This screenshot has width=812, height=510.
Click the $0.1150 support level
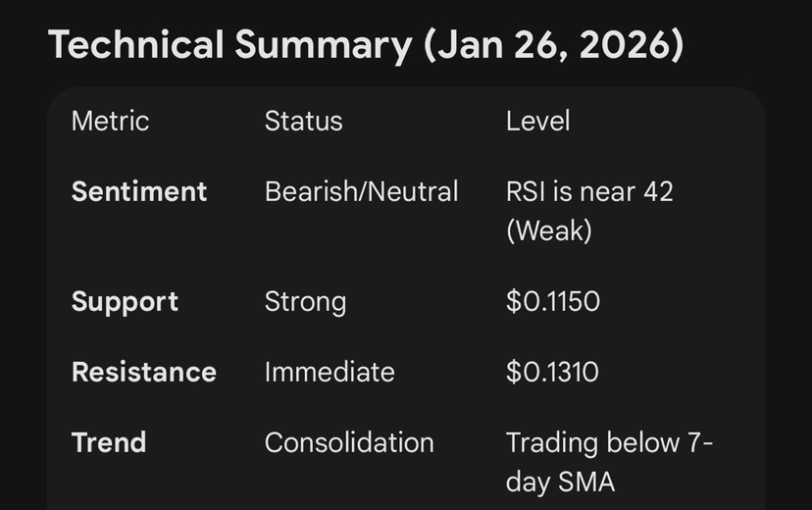(553, 301)
